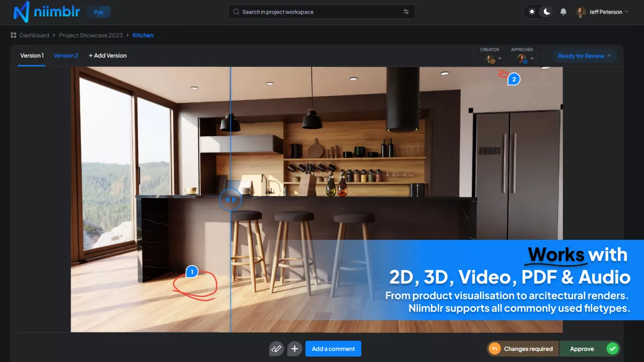
Task: Open the notifications bell
Action: [563, 12]
